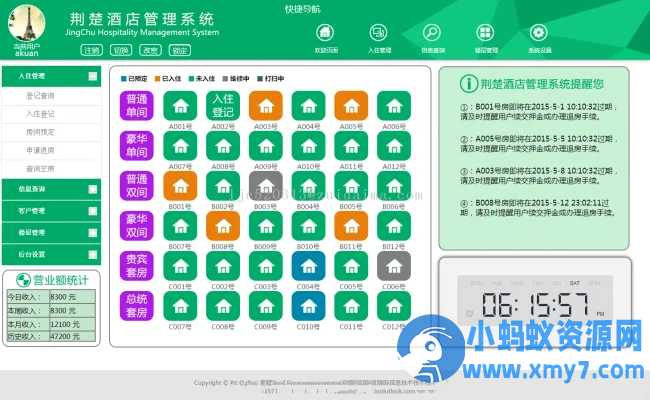Select room A010 icon
Viewport: 650px width, 400px height.
pos(308,146)
